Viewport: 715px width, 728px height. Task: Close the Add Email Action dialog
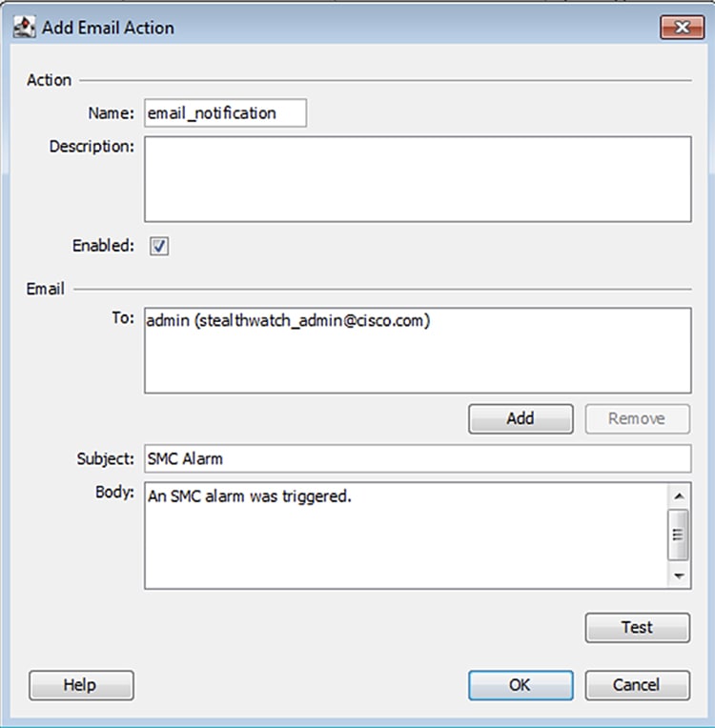682,28
